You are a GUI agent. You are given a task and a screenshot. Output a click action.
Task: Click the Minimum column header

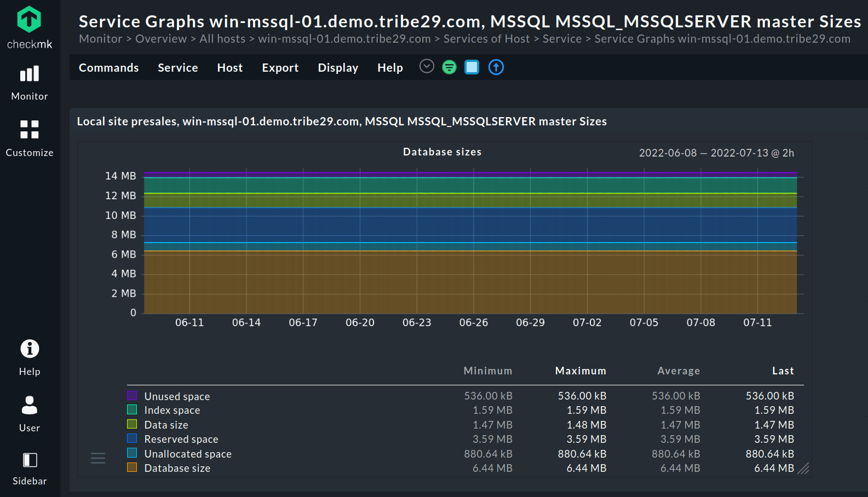pyautogui.click(x=488, y=371)
